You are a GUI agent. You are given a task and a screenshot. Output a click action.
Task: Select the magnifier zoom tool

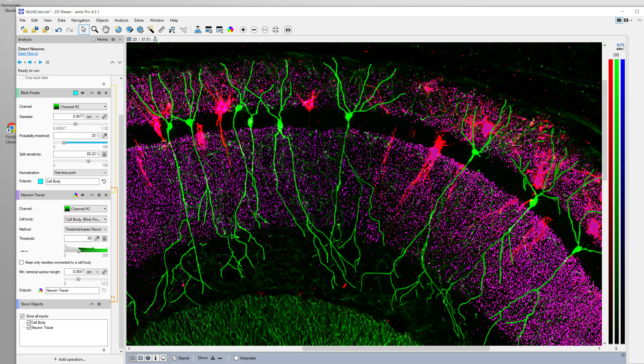(x=95, y=30)
